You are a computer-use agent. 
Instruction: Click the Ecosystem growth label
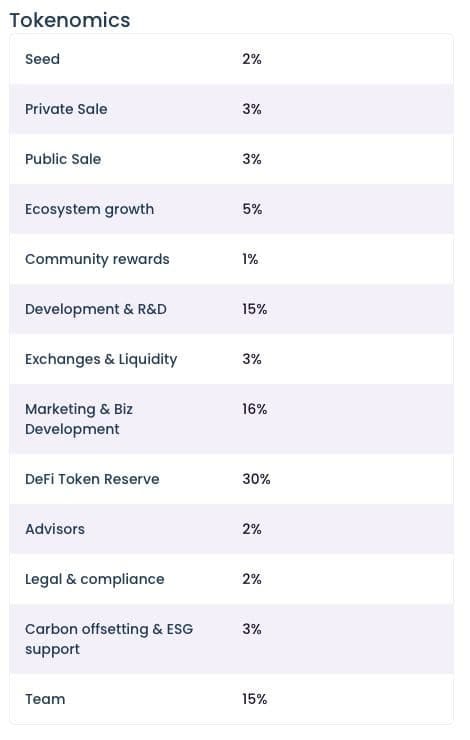coord(90,210)
